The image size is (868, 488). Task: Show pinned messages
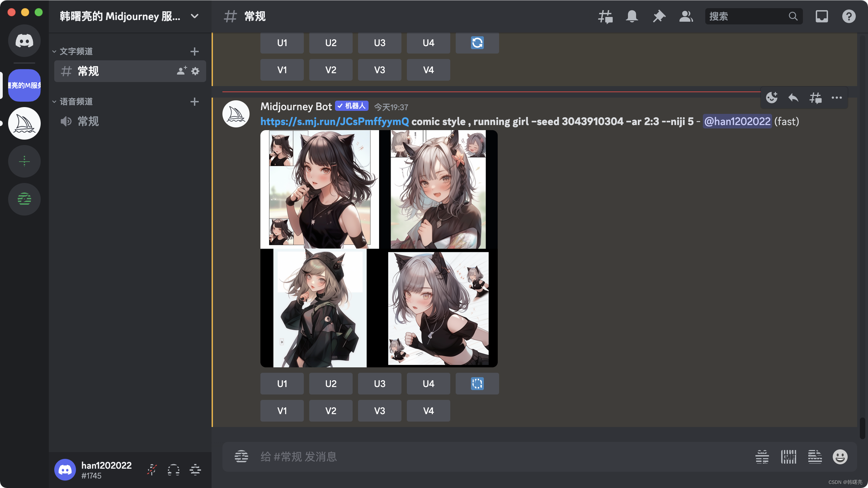point(659,16)
